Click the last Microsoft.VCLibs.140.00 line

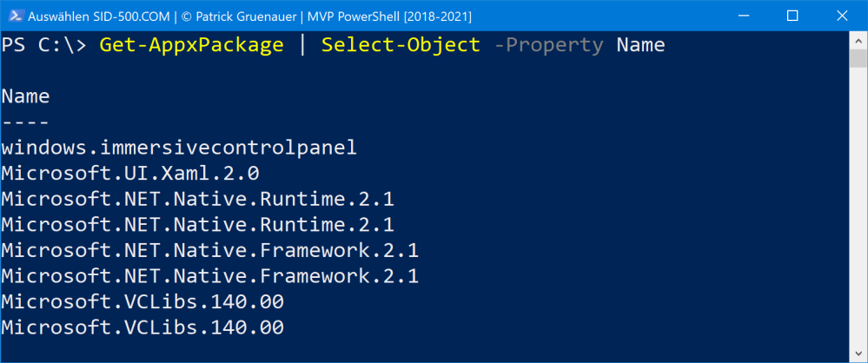tap(142, 328)
